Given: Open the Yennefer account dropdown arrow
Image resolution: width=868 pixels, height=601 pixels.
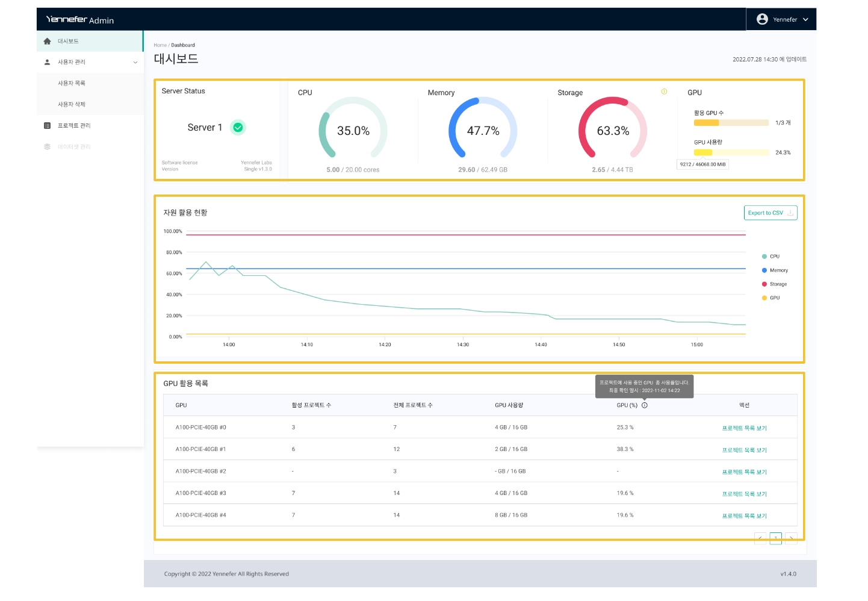Looking at the screenshot, I should [805, 19].
